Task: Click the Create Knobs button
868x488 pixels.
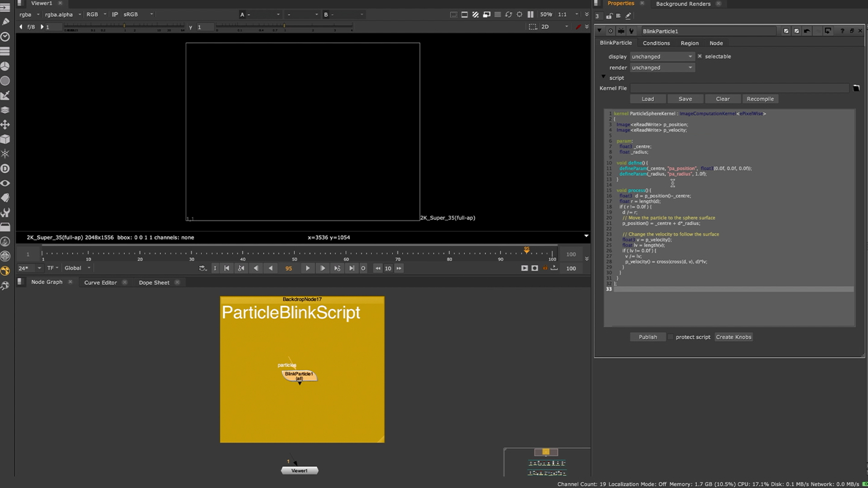Action: pos(733,337)
